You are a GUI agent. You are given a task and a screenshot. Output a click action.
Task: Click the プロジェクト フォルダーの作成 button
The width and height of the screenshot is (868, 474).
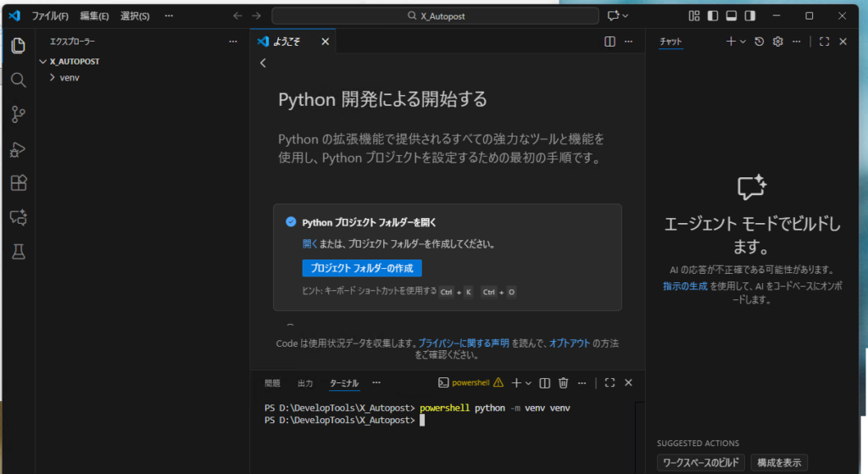point(362,268)
